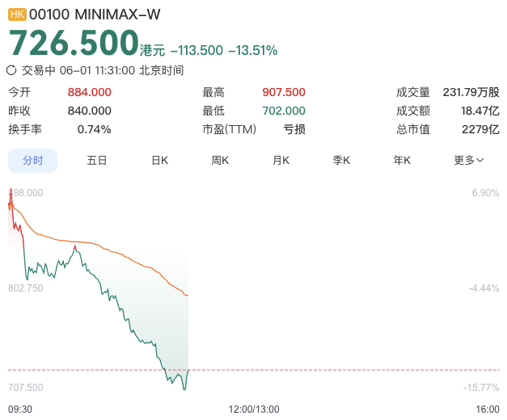Switch to the 年K chart tab

click(x=402, y=160)
